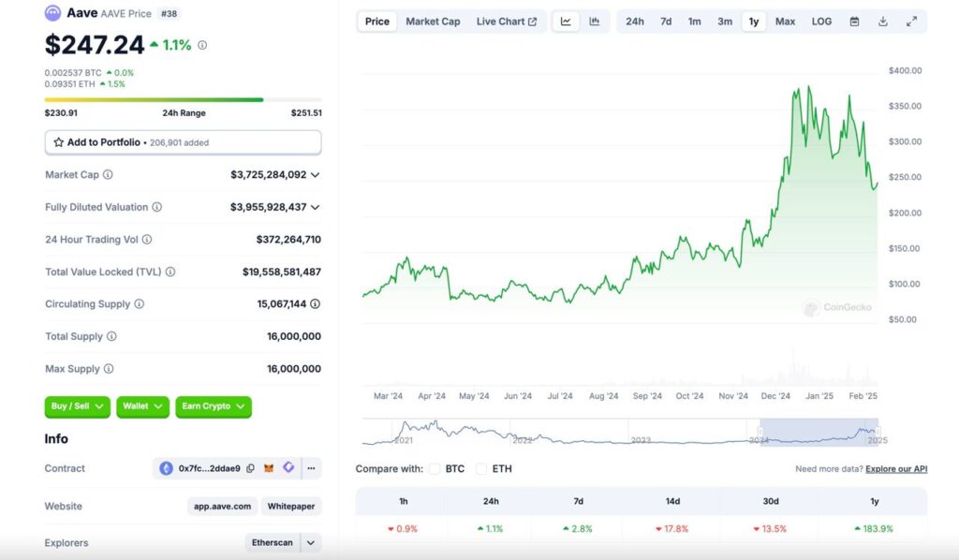This screenshot has width=959, height=560.
Task: Open the Whitepaper link
Action: [291, 507]
